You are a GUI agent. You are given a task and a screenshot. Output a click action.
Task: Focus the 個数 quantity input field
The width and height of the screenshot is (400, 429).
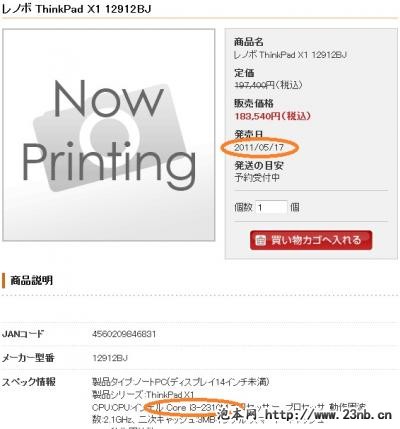pos(271,208)
